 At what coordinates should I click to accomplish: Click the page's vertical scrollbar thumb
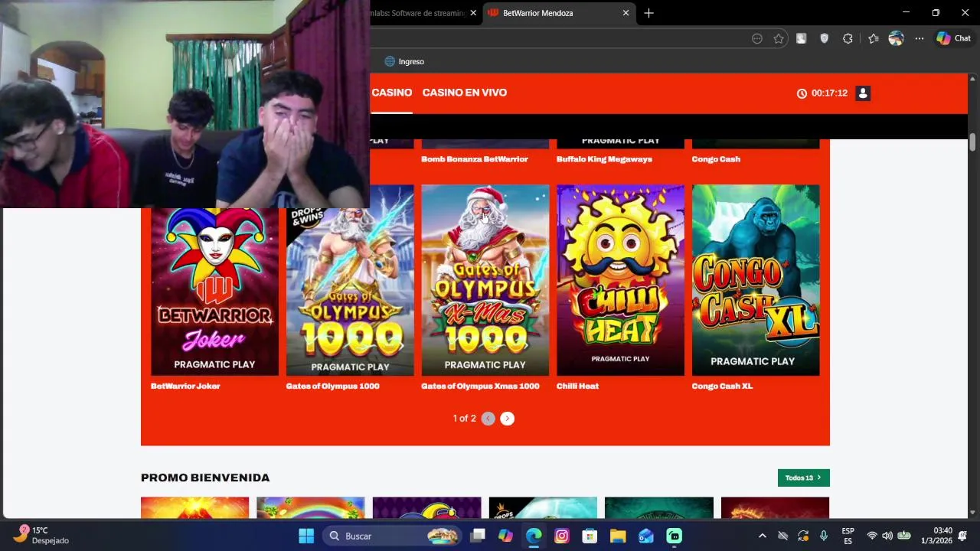click(x=972, y=142)
